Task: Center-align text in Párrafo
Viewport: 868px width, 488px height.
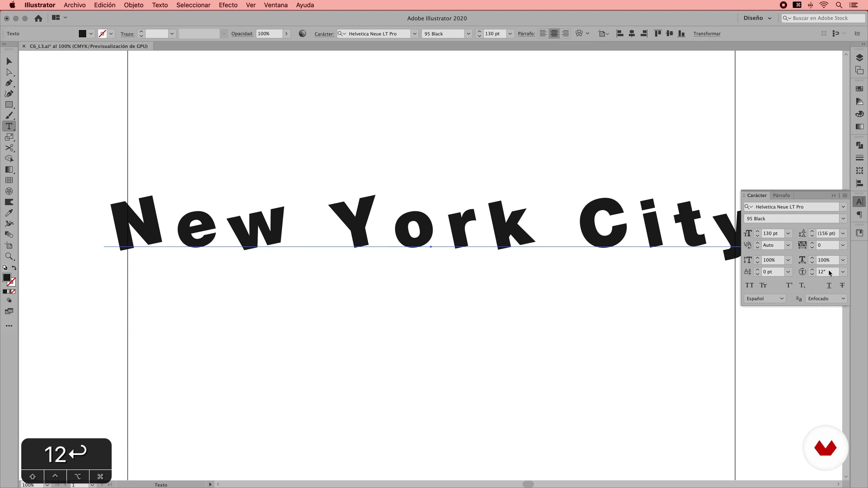Action: [554, 33]
